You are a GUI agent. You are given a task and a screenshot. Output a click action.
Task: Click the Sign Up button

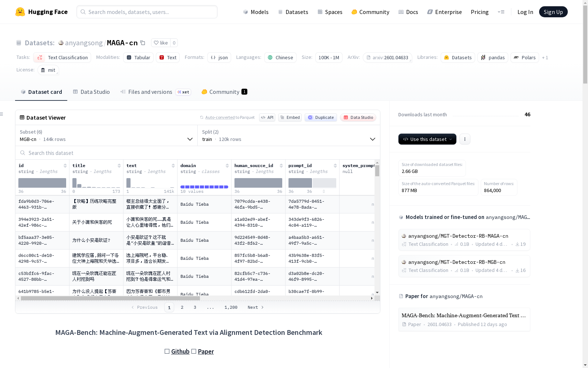[x=553, y=12]
